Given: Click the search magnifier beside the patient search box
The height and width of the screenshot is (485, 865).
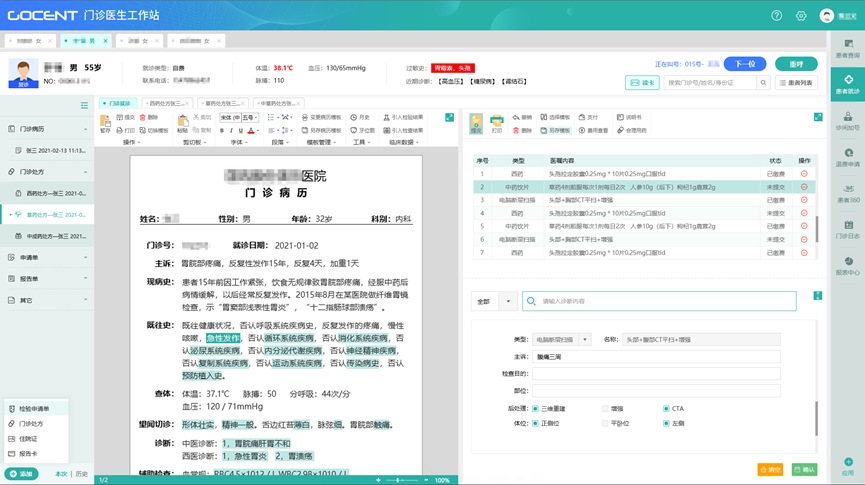Looking at the screenshot, I should tap(764, 83).
